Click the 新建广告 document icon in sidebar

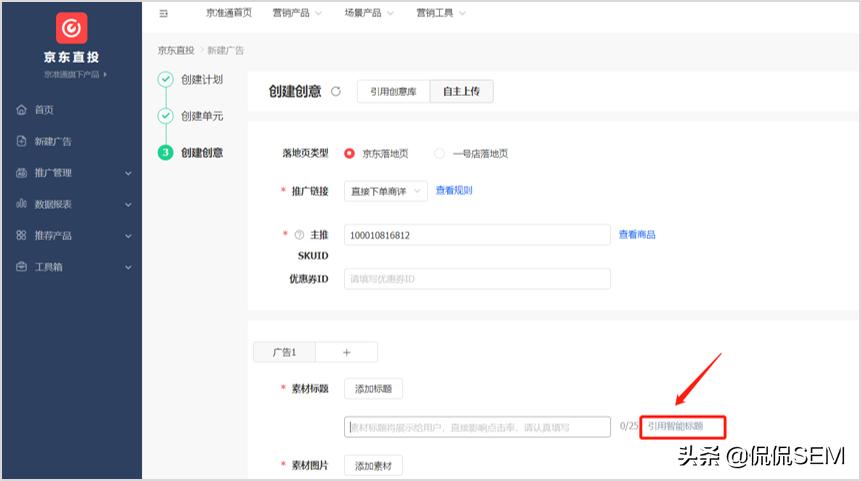(21, 141)
